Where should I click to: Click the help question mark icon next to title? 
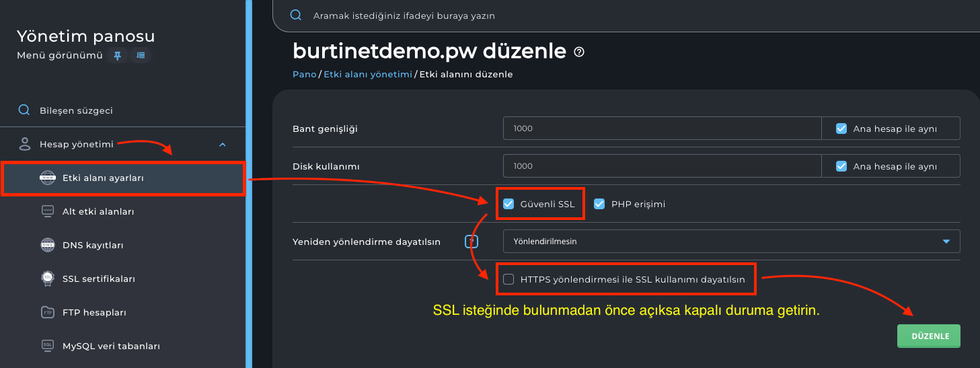click(x=579, y=52)
